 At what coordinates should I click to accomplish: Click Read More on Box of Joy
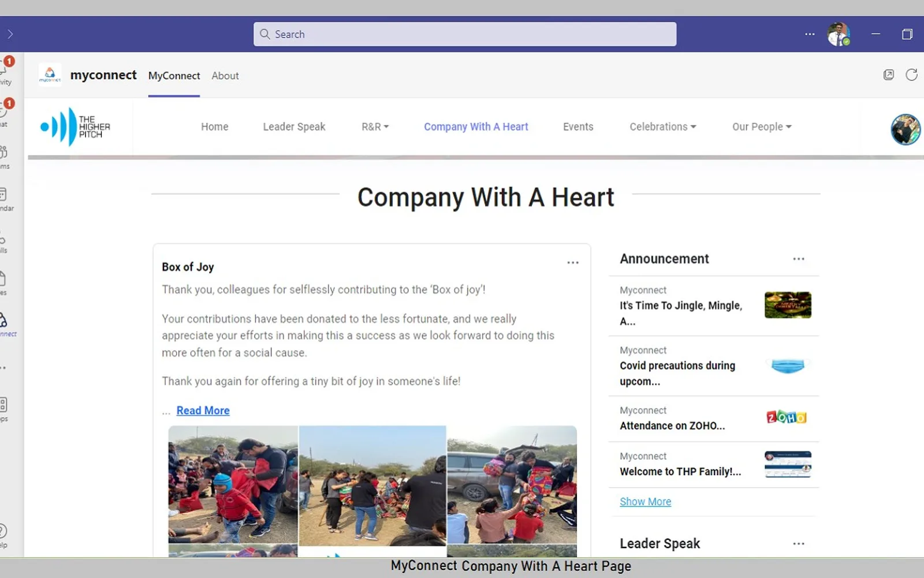(x=203, y=410)
